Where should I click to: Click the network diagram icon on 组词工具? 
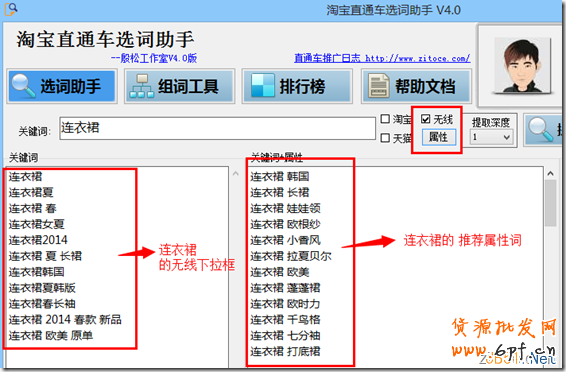142,86
